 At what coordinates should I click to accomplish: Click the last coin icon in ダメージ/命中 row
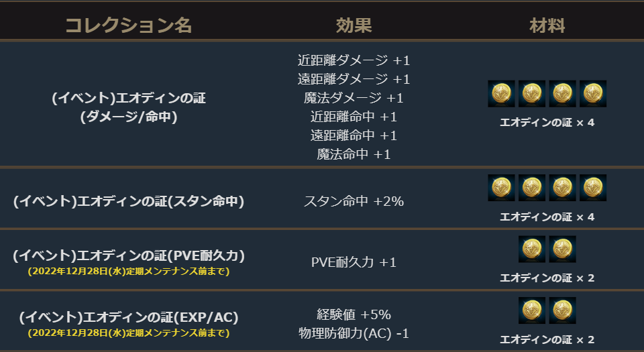[593, 94]
